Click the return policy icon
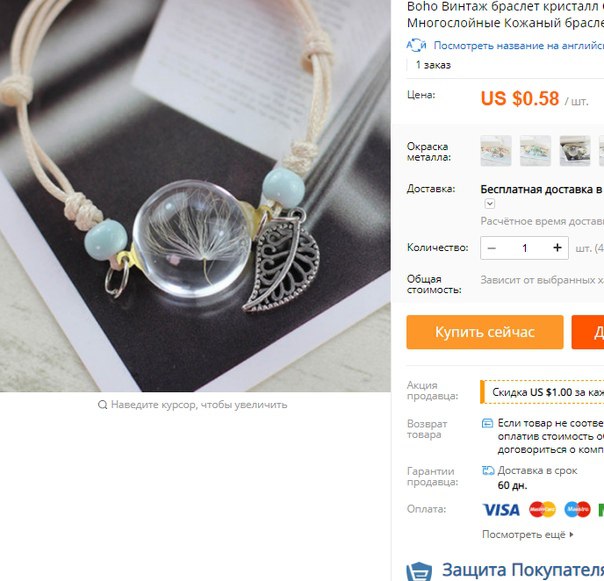Image resolution: width=604 pixels, height=581 pixels. 487,423
